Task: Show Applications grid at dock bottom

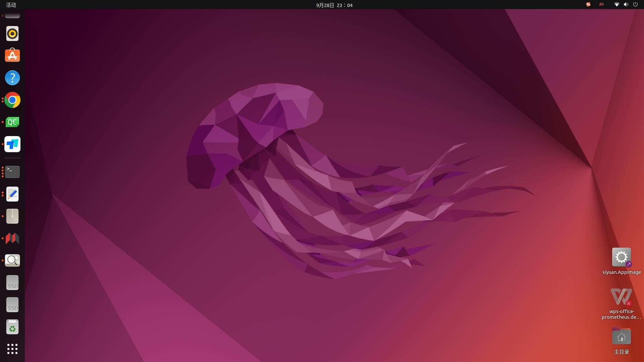Action: pos(12,349)
